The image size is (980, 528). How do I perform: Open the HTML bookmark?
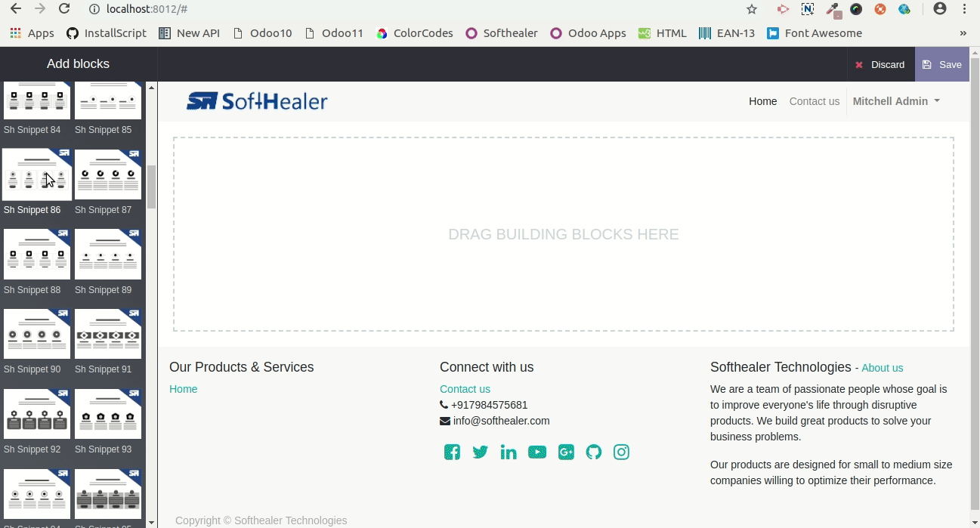(663, 33)
